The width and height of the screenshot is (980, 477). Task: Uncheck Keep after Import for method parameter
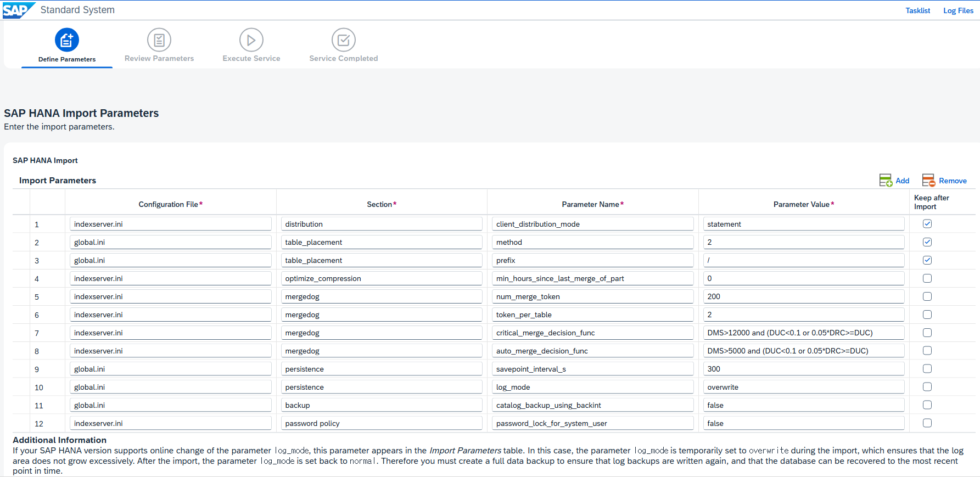click(927, 242)
